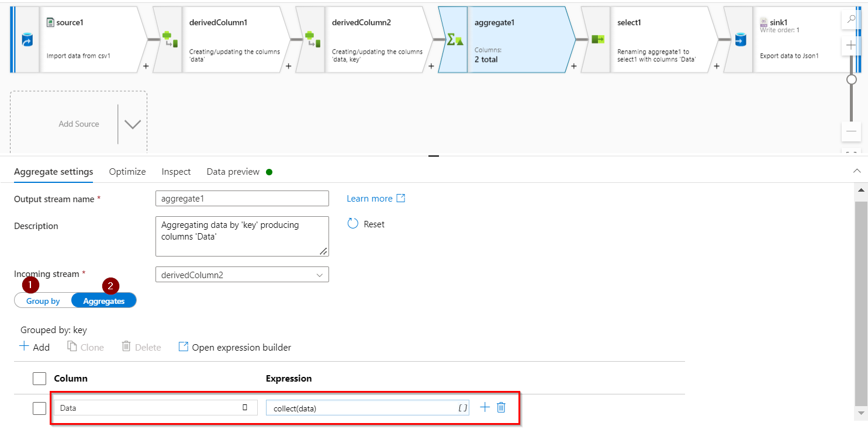Click plus sign after derivedColumn2 node

coord(431,66)
